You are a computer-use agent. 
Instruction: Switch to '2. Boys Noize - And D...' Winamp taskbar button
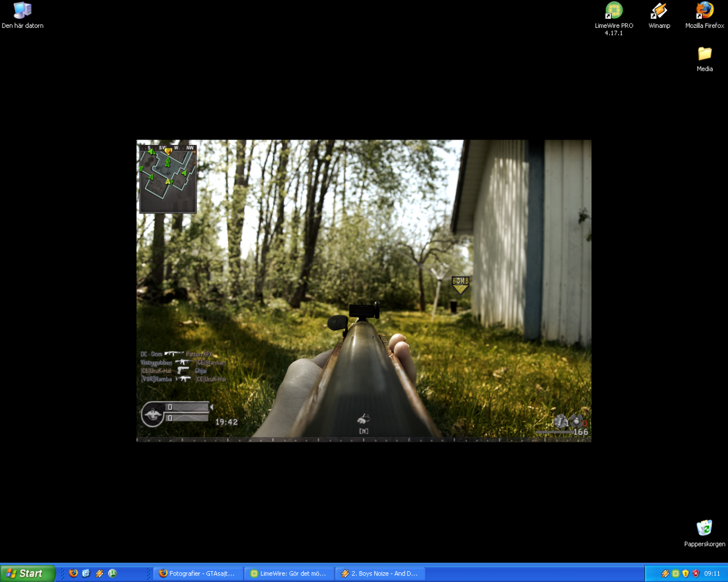(x=380, y=574)
